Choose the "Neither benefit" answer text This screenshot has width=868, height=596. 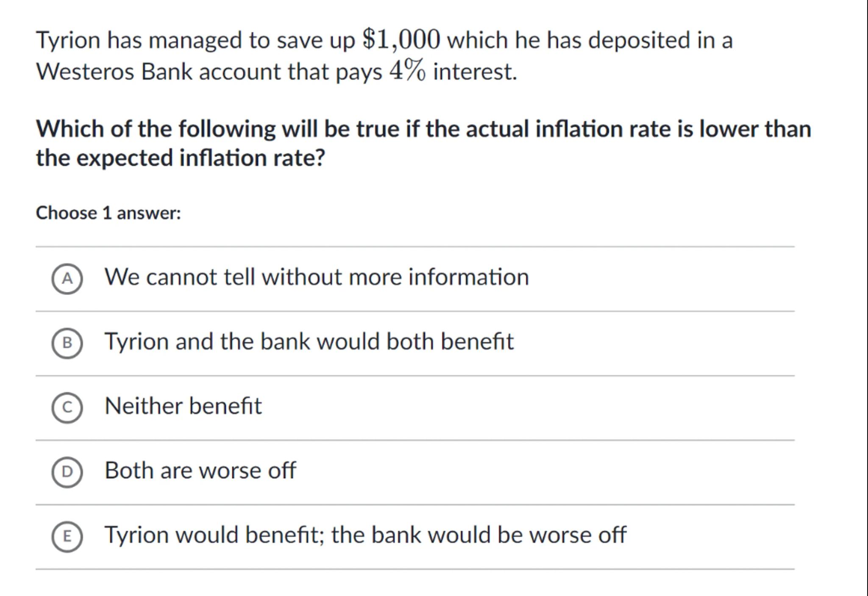(183, 406)
